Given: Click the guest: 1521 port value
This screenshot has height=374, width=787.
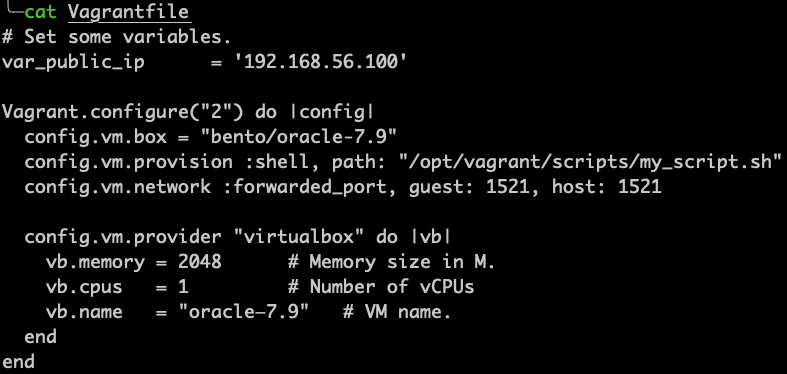Looking at the screenshot, I should pos(469,187).
